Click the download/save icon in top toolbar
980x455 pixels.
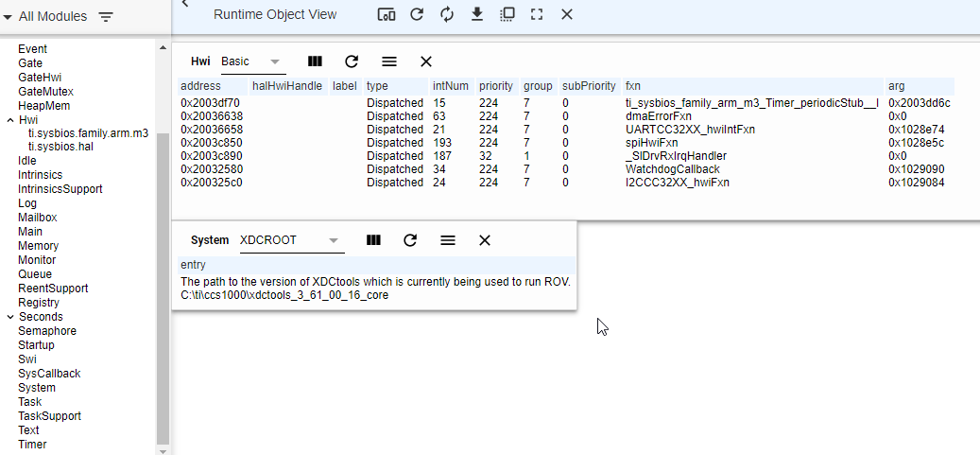point(477,14)
